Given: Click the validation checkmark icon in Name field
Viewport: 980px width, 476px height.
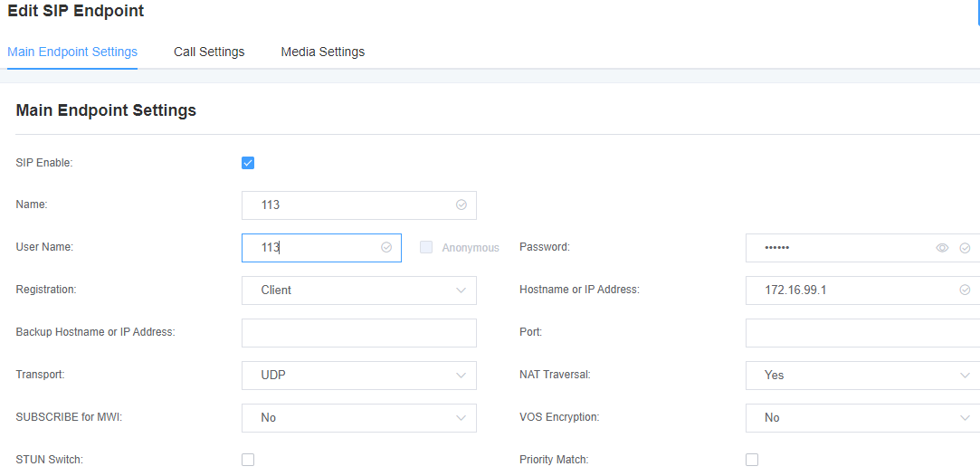Looking at the screenshot, I should 461,205.
